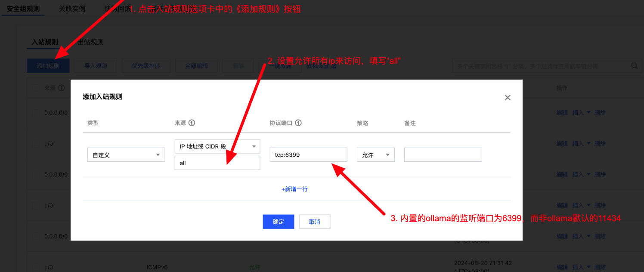Click the search magnifier icon

[x=634, y=66]
